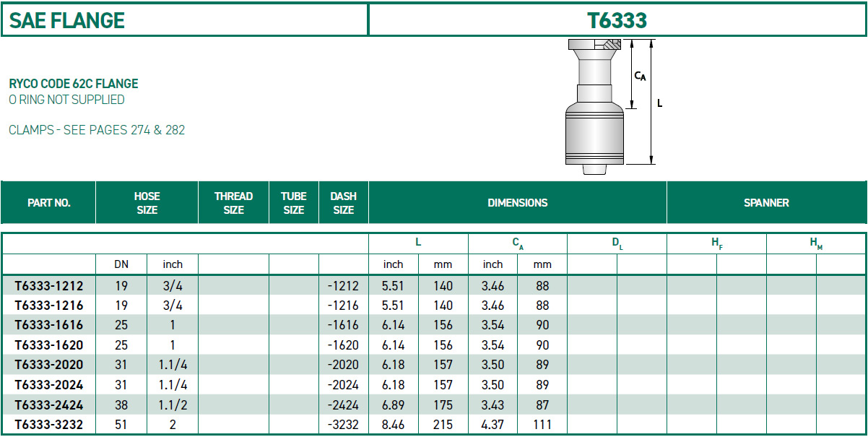Click the RYCO CODE 62C FLANGE label
Screen dimensions: 868x437
pyautogui.click(x=74, y=84)
